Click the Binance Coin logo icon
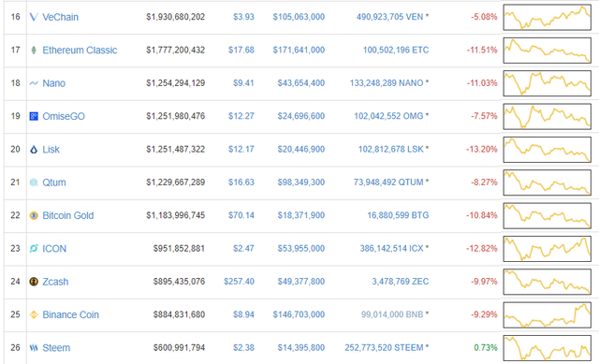The width and height of the screenshot is (599, 364). coord(34,314)
